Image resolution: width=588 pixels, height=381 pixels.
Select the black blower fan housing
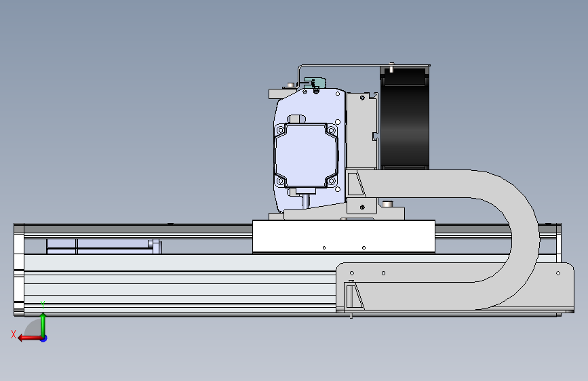click(405, 118)
